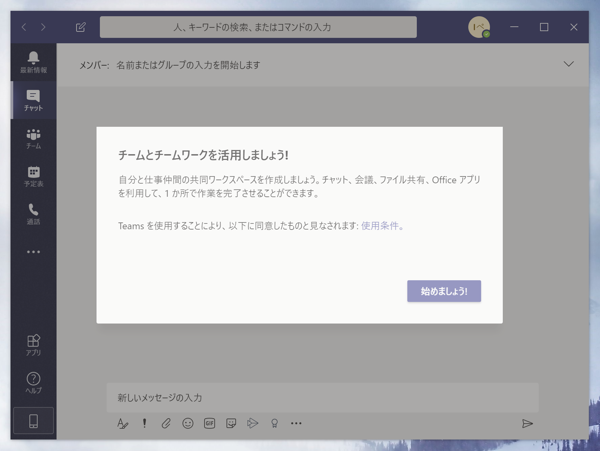This screenshot has width=600, height=451.
Task: Open the 予定表 calendar
Action: tap(33, 176)
